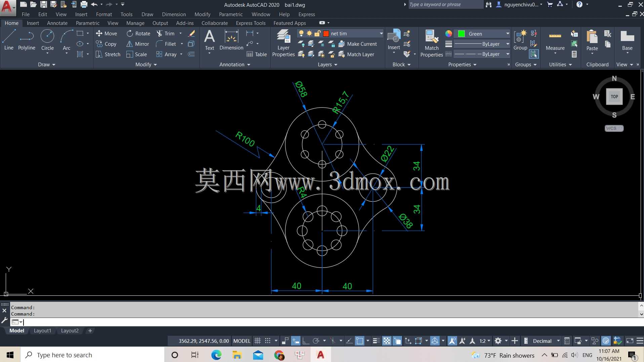Open the annotation scale 1:2 dropdown
Screen dimensions: 644x362
click(x=485, y=341)
